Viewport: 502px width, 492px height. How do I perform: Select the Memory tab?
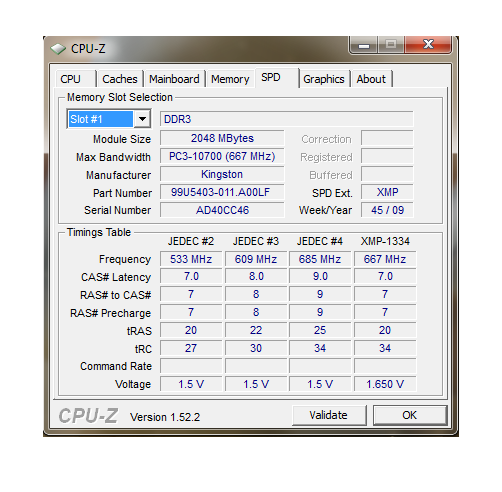point(230,79)
